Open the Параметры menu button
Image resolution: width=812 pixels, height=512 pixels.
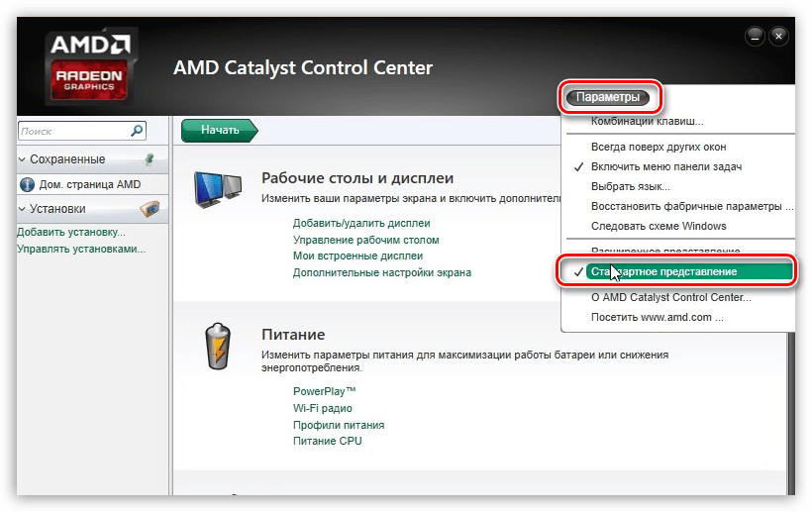pos(608,97)
